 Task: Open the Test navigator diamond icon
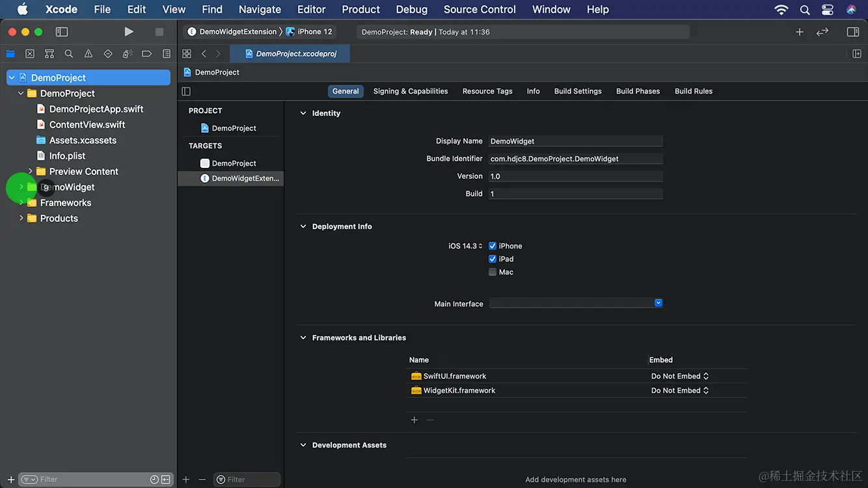click(x=108, y=54)
